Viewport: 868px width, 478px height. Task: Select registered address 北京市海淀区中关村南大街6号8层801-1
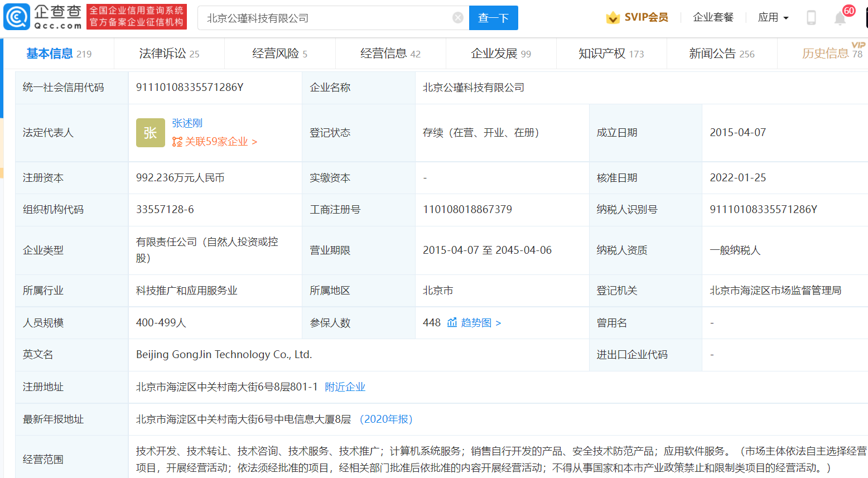click(227, 387)
